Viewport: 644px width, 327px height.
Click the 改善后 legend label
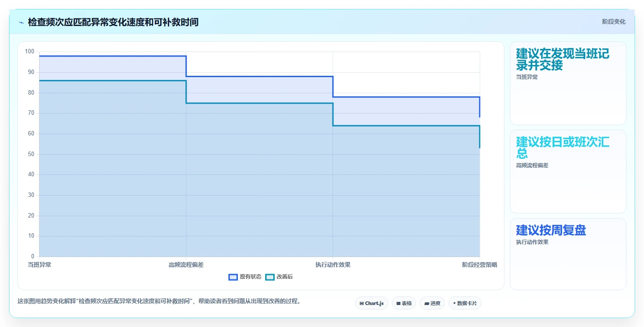tap(285, 277)
